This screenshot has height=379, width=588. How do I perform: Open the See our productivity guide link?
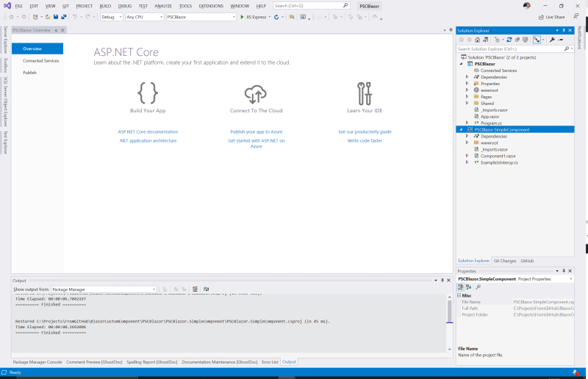click(365, 132)
